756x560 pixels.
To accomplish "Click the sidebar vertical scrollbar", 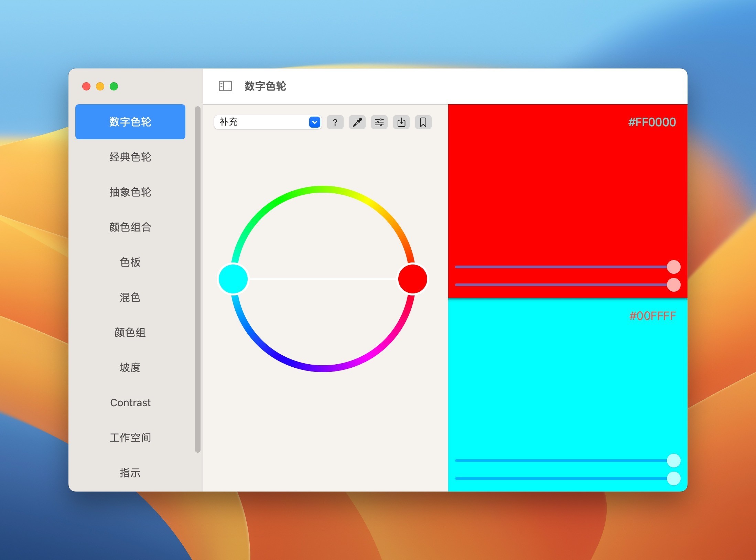I will (198, 279).
